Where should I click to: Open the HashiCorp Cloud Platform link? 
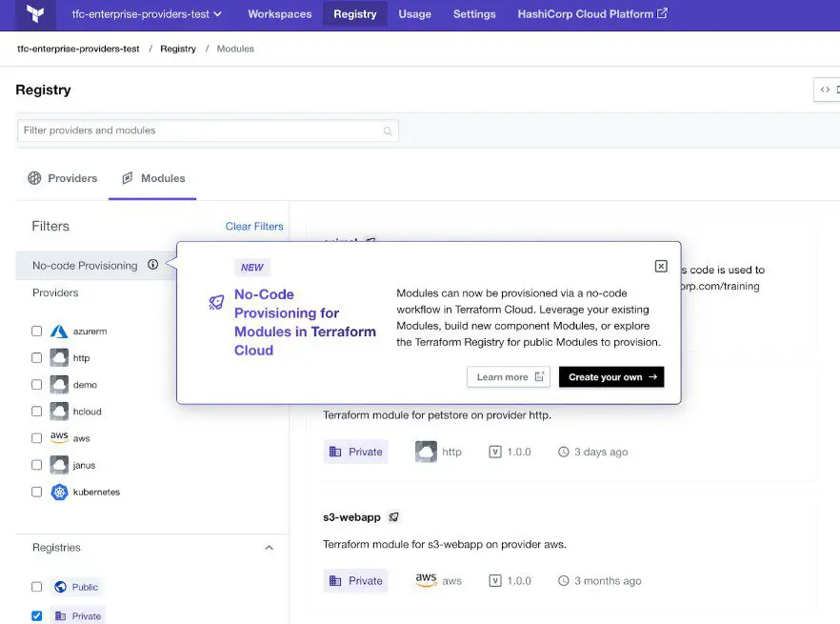click(x=592, y=14)
